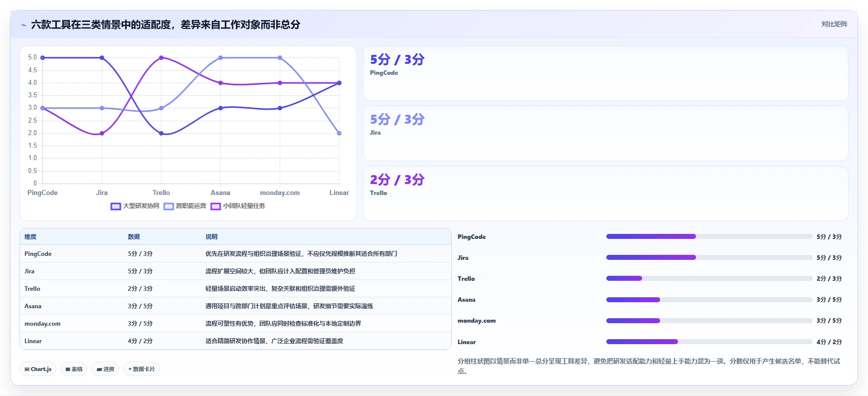Click the PingCode progress bar
The width and height of the screenshot is (868, 396).
pos(709,236)
